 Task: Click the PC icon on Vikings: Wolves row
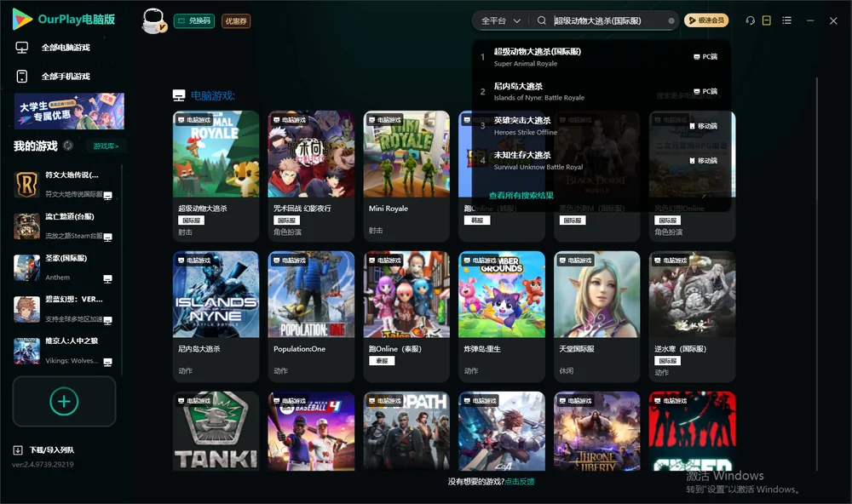pyautogui.click(x=107, y=362)
